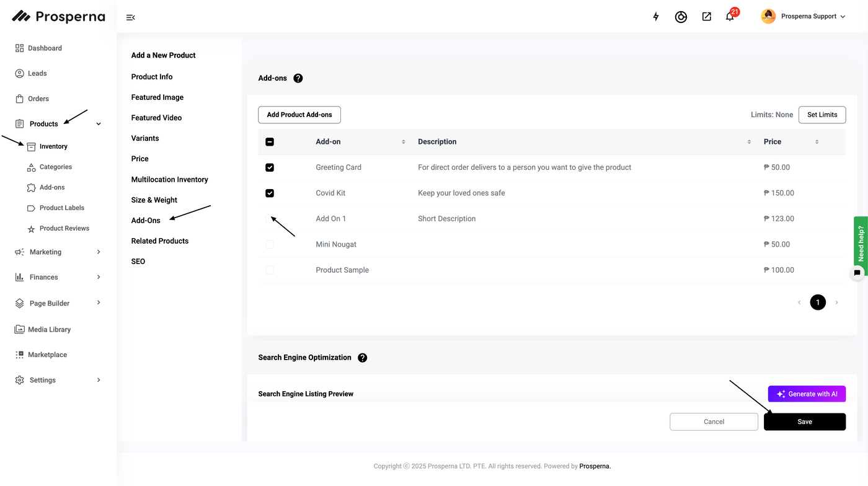Click the Generate with AI button
The image size is (868, 486).
807,394
